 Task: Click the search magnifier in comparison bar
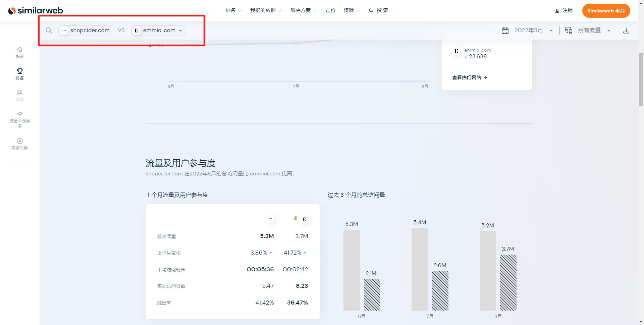tap(49, 31)
